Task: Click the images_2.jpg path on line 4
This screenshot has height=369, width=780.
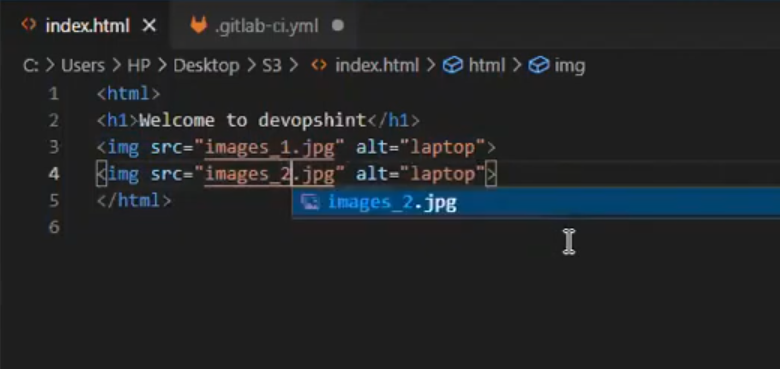Action: [x=270, y=175]
